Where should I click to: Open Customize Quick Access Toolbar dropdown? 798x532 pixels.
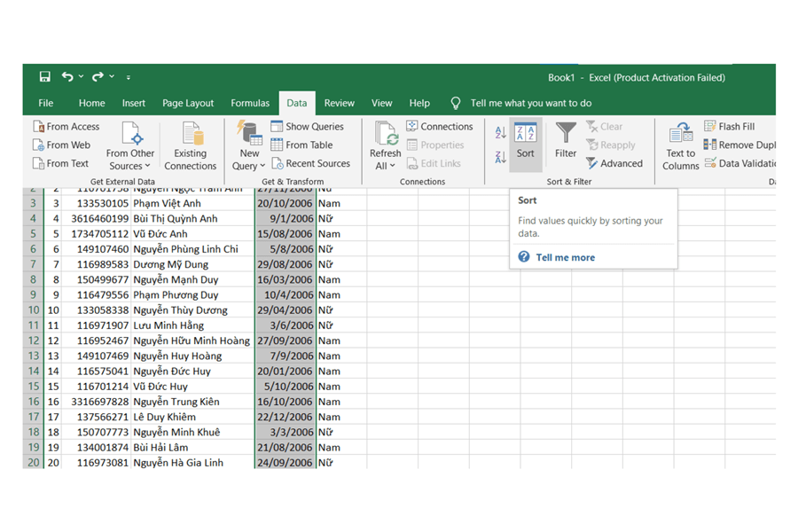point(129,77)
